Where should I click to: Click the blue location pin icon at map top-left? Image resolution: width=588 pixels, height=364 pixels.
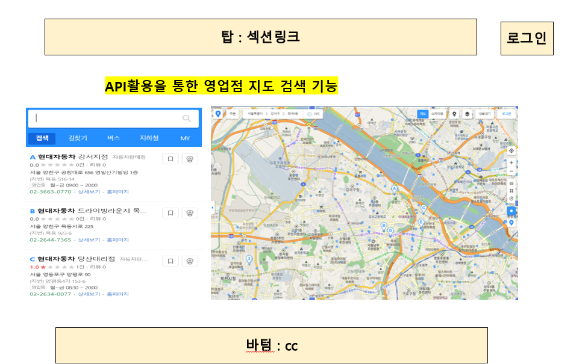coord(218,114)
